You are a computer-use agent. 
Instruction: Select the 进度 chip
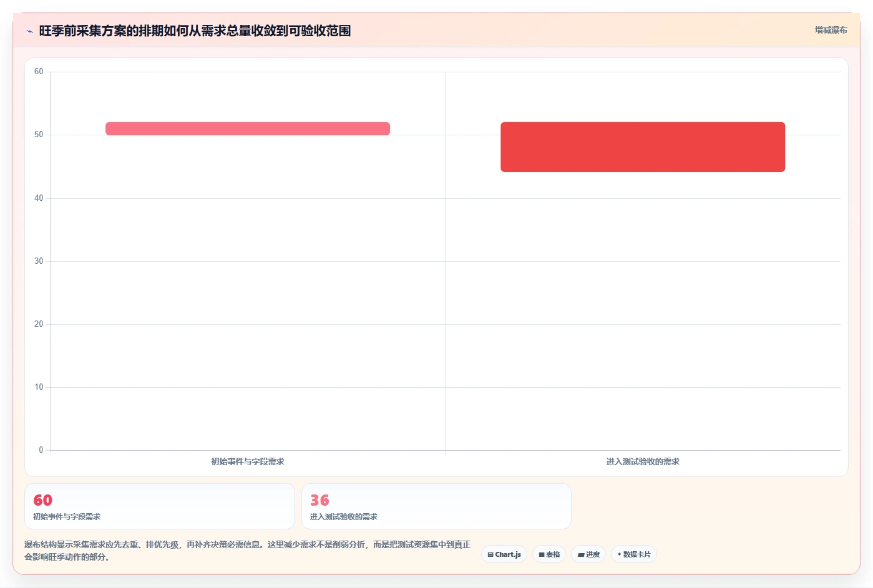pyautogui.click(x=588, y=554)
